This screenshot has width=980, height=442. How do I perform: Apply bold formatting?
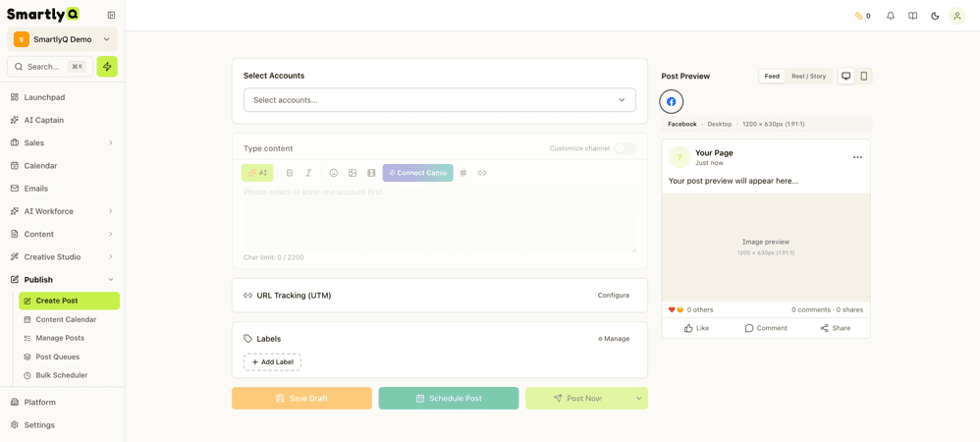coord(290,173)
